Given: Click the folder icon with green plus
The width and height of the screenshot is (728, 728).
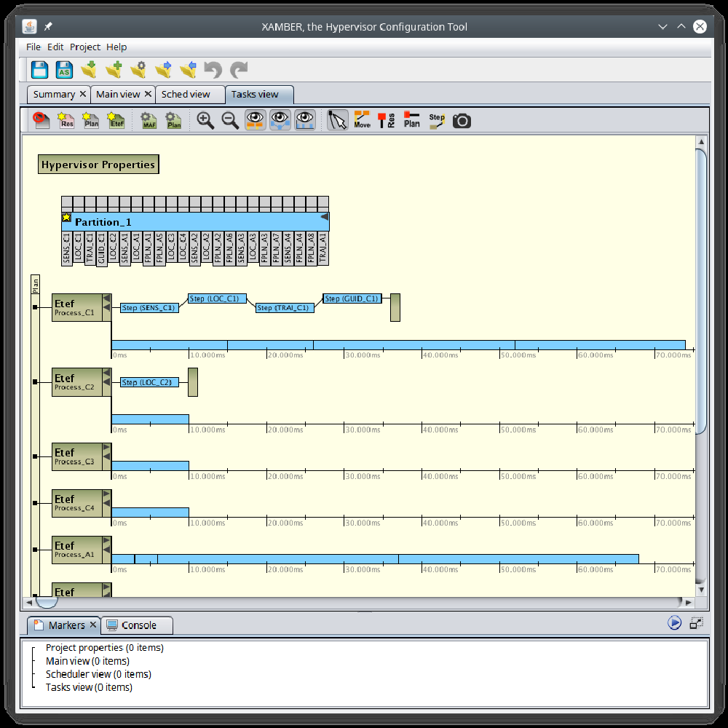Looking at the screenshot, I should [114, 70].
